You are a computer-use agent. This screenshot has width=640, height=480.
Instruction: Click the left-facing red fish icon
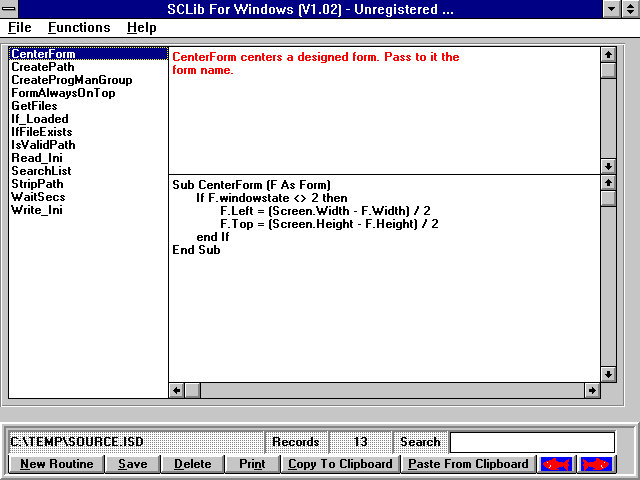(556, 464)
